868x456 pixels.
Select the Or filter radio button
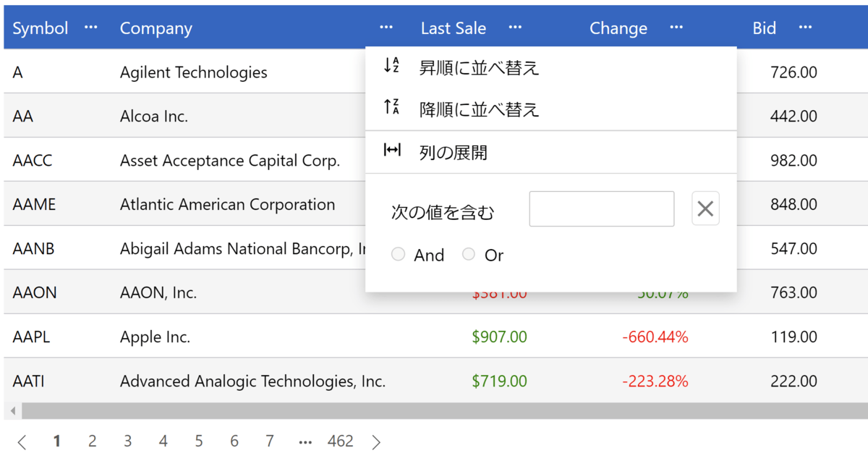coord(469,254)
